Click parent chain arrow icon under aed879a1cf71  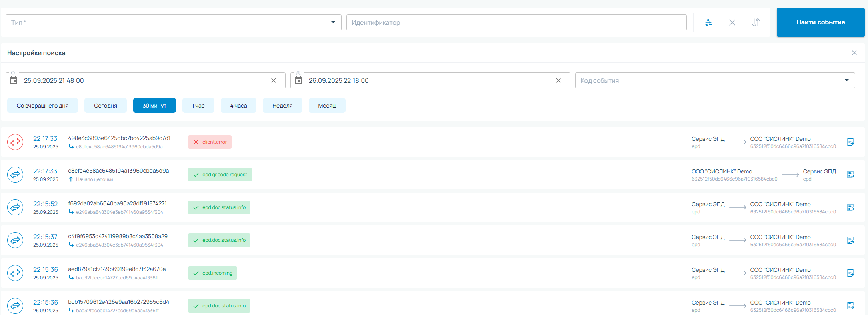tap(71, 277)
